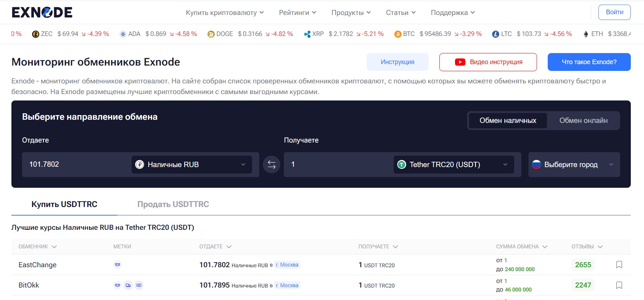Screen dimensions: 644x300
Task: Click YouTube icon in video instruction button
Action: coord(460,62)
